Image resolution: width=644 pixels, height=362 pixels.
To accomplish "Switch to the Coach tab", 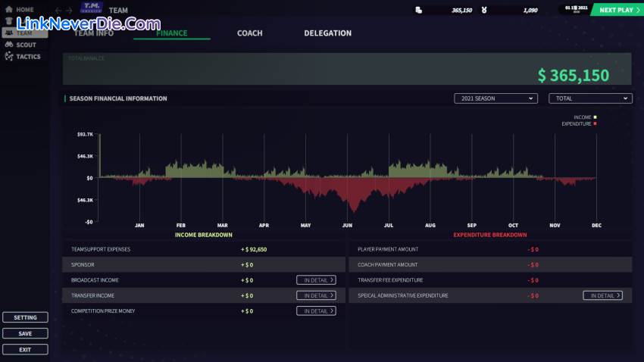I will [249, 33].
